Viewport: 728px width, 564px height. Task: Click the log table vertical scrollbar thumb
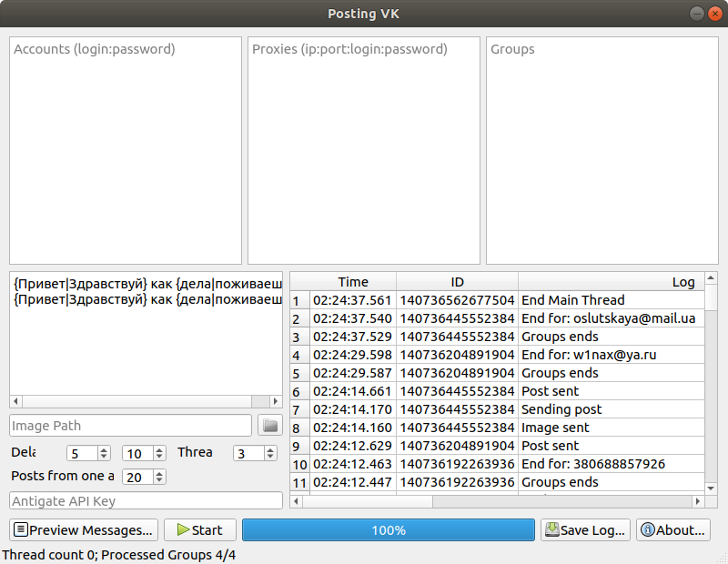point(711,298)
